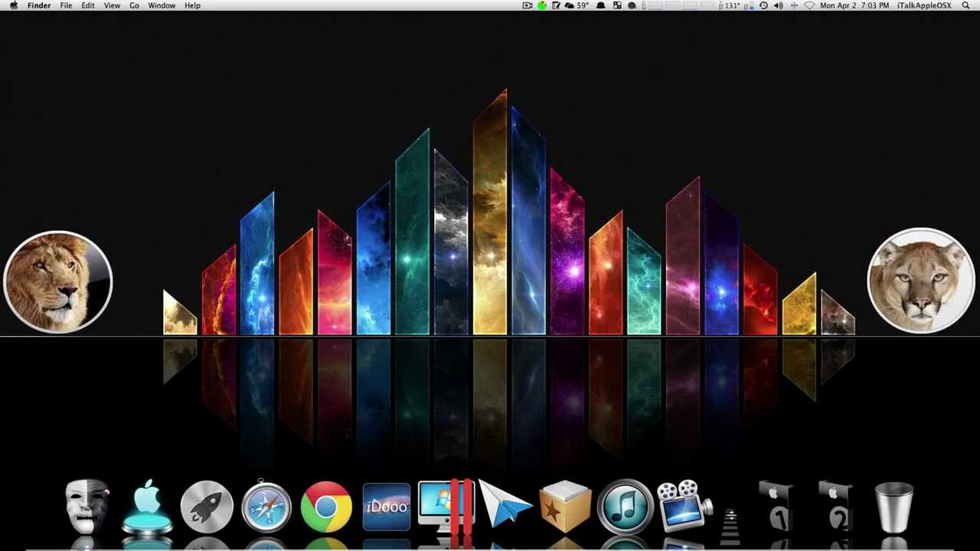980x551 pixels.
Task: Open the volume control in menu bar
Action: (779, 5)
